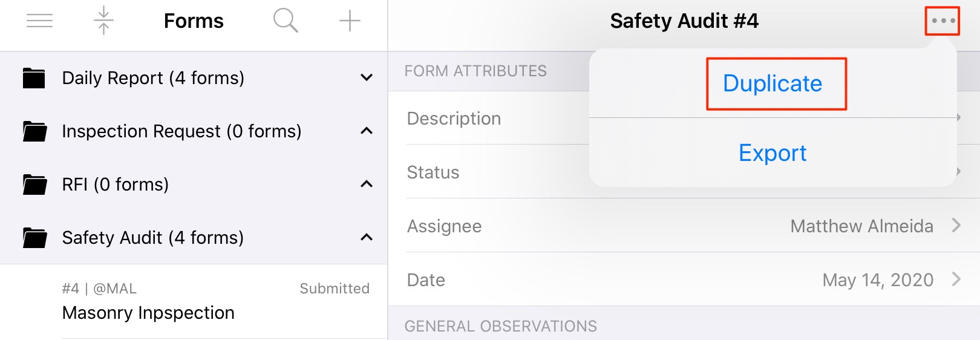This screenshot has width=980, height=340.
Task: Click the Daily Report (4 forms) label
Action: (x=153, y=78)
